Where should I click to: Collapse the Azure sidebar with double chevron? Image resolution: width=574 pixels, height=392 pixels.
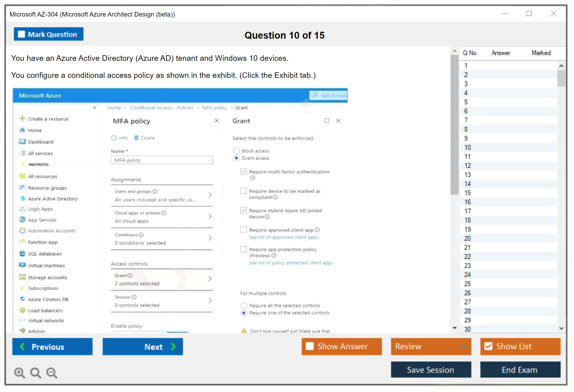95,108
